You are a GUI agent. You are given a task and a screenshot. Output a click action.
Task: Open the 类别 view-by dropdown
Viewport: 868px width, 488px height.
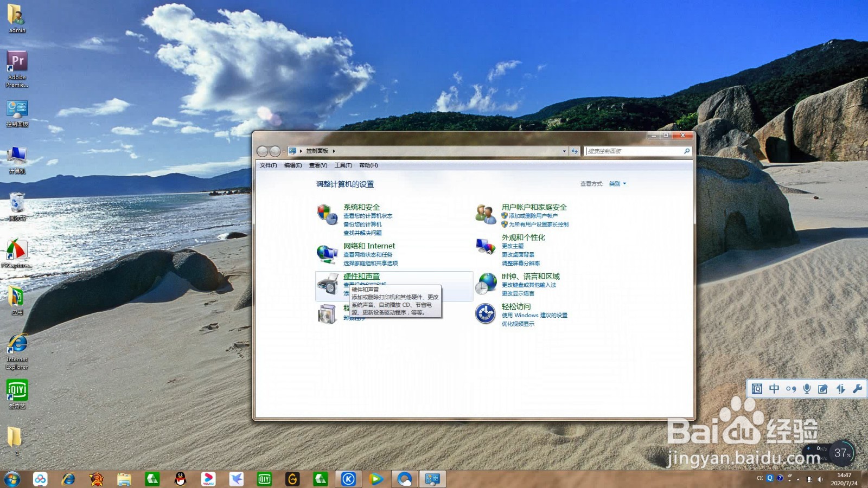pos(617,184)
